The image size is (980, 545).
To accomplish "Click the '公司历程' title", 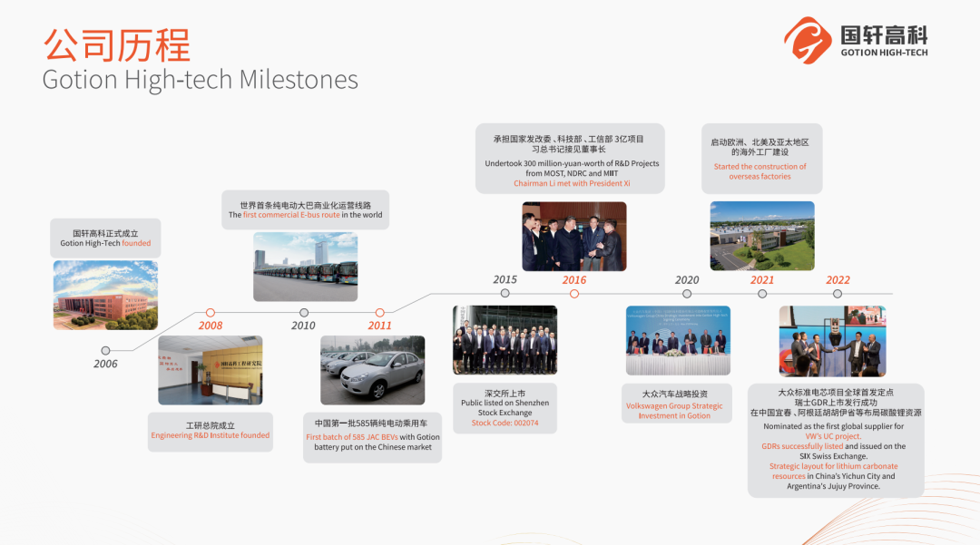I will [x=117, y=44].
